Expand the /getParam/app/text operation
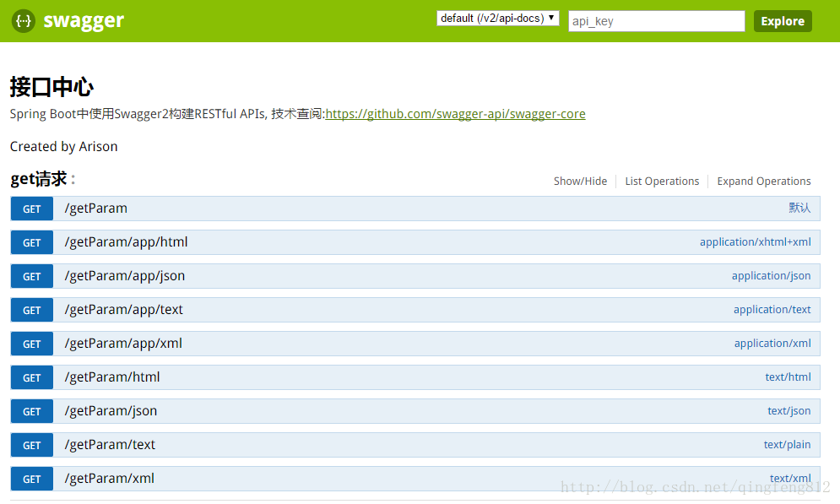This screenshot has height=504, width=840. tap(124, 310)
